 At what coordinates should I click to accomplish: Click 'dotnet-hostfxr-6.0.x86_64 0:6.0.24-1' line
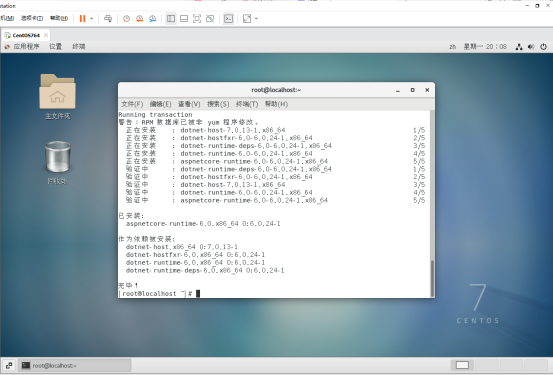click(195, 255)
